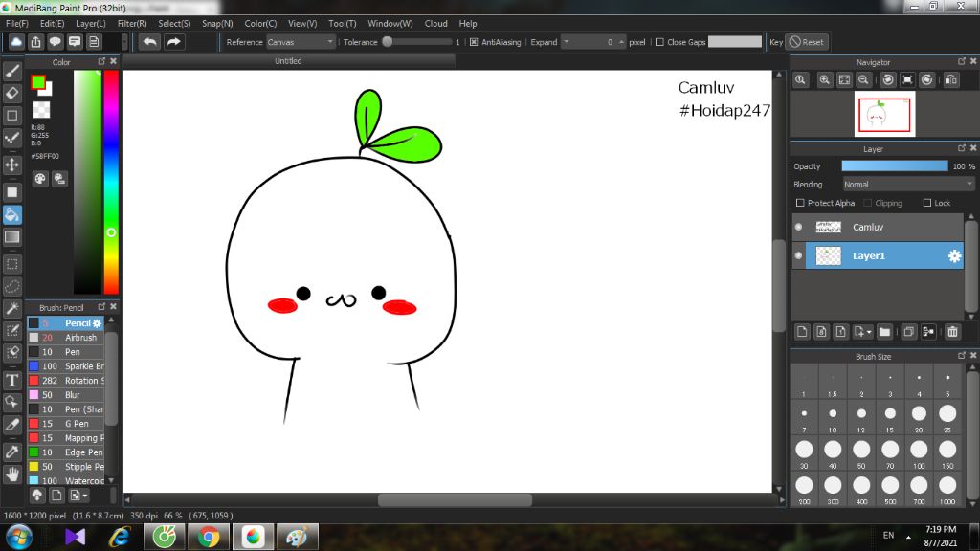Open the Reference Canvas dropdown

(301, 42)
